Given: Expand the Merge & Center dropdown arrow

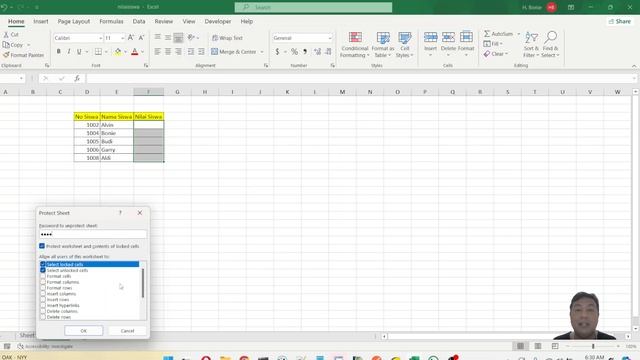Looking at the screenshot, I should pyautogui.click(x=262, y=52).
